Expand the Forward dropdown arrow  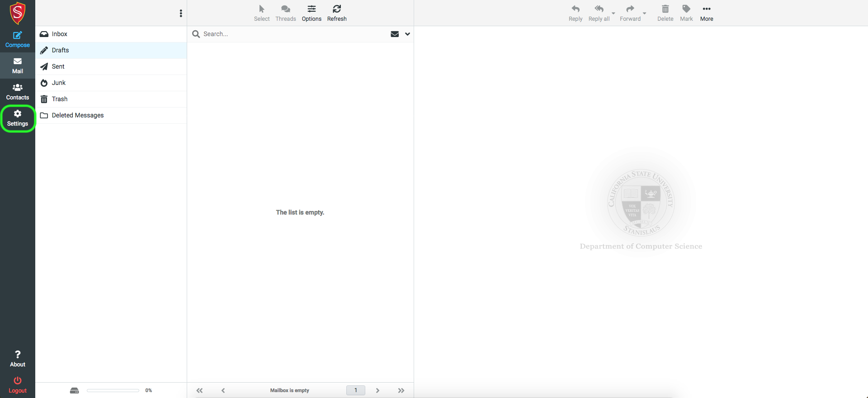click(645, 13)
